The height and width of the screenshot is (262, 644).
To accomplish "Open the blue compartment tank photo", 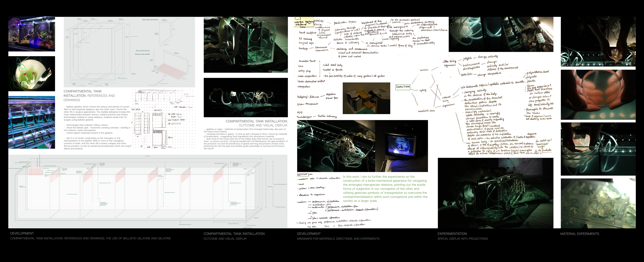I will click(x=32, y=122).
